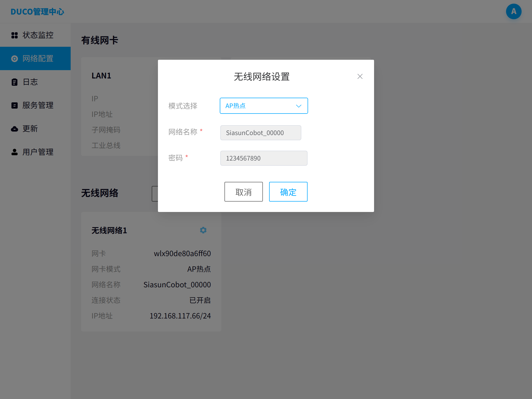
Task: Click the user avatar A icon
Action: tap(514, 11)
